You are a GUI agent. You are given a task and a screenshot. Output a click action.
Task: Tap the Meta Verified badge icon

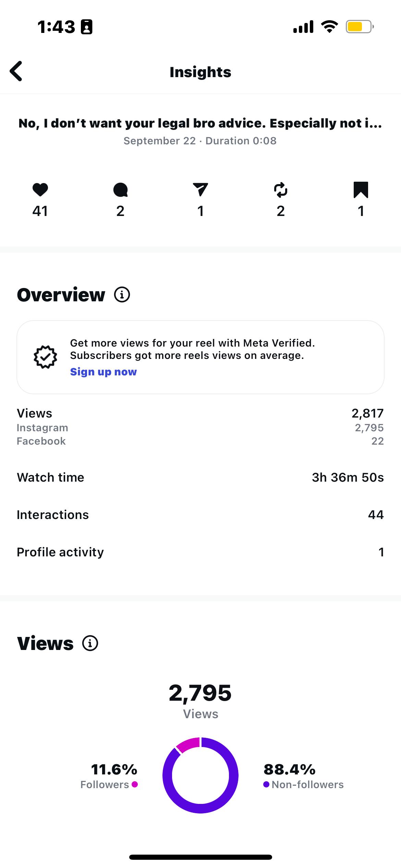(45, 357)
